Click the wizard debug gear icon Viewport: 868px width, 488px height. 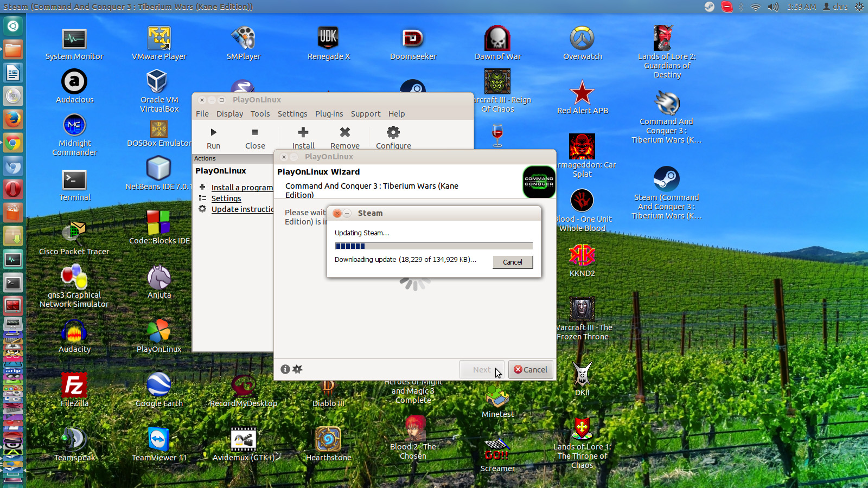pyautogui.click(x=297, y=369)
